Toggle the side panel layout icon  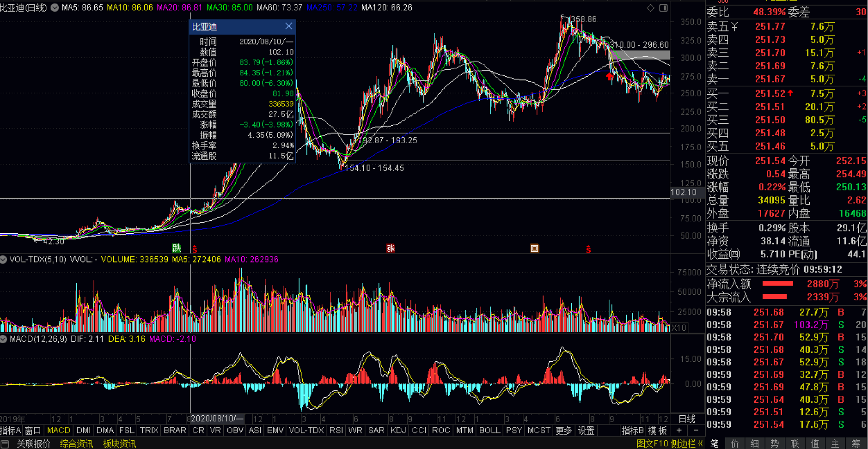pos(663,8)
